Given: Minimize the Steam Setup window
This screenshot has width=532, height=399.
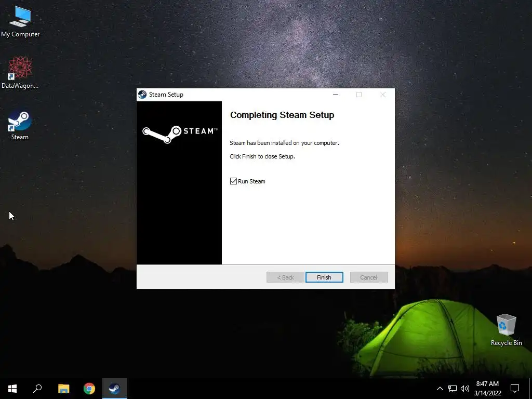Looking at the screenshot, I should (x=336, y=95).
